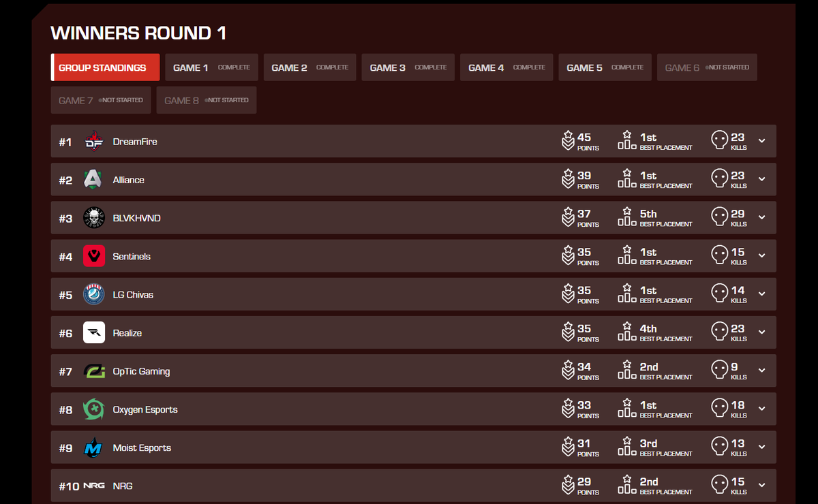Click the points badge icon in NRG row

tap(568, 485)
